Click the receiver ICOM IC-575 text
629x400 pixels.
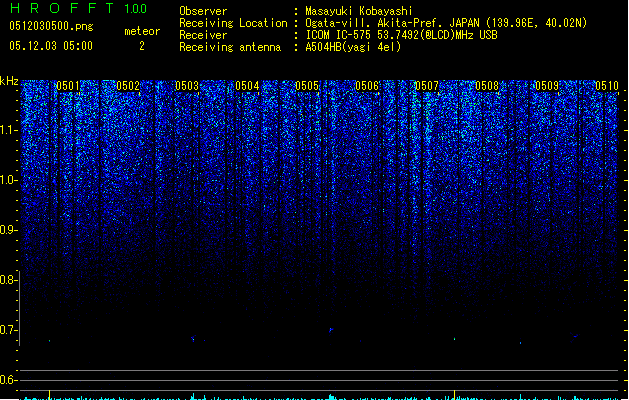pos(338,35)
